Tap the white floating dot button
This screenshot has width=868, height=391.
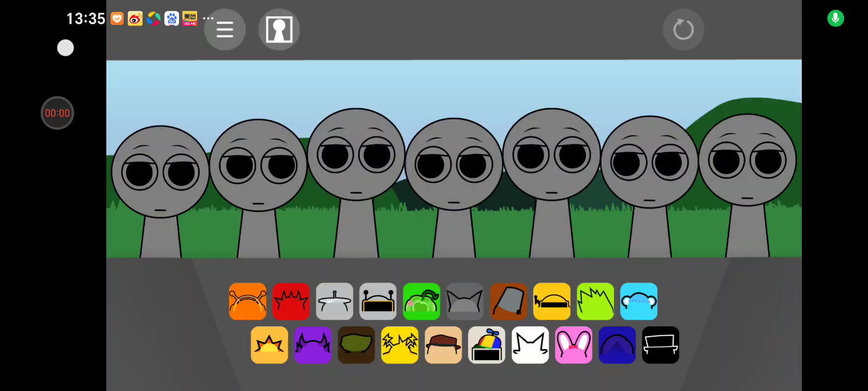(x=66, y=48)
